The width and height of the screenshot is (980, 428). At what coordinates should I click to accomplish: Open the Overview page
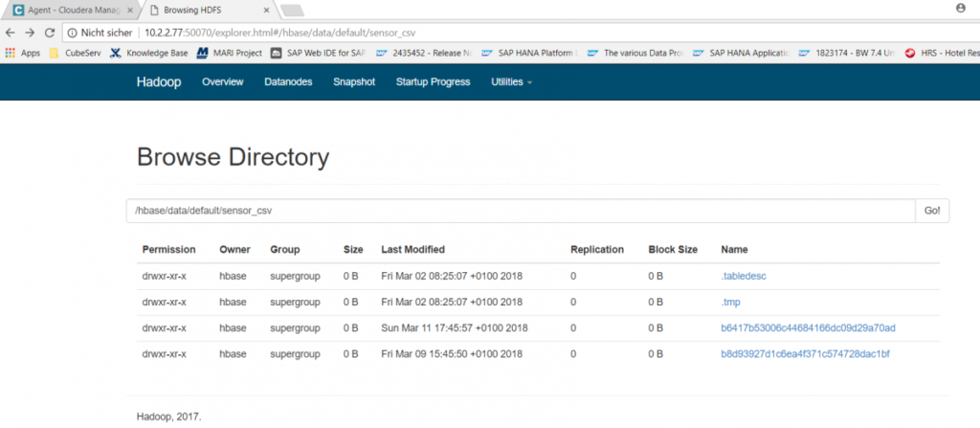pyautogui.click(x=222, y=82)
